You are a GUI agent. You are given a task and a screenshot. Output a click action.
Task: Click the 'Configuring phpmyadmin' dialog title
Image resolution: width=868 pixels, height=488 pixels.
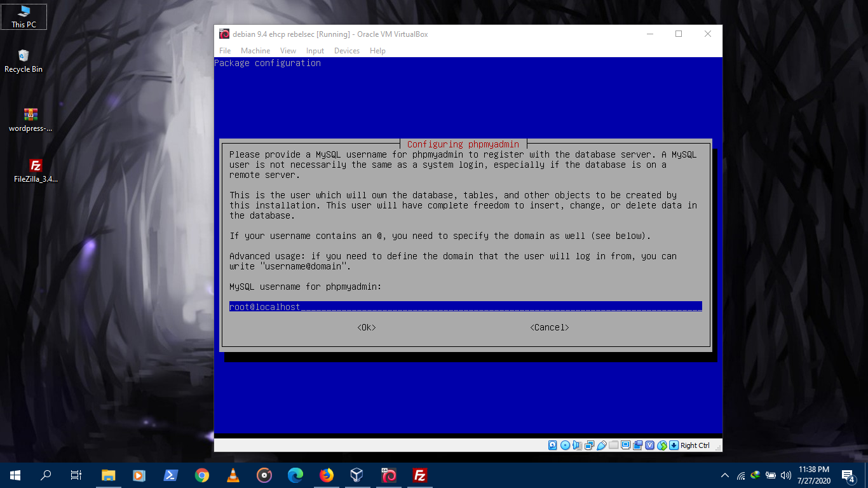coord(463,144)
